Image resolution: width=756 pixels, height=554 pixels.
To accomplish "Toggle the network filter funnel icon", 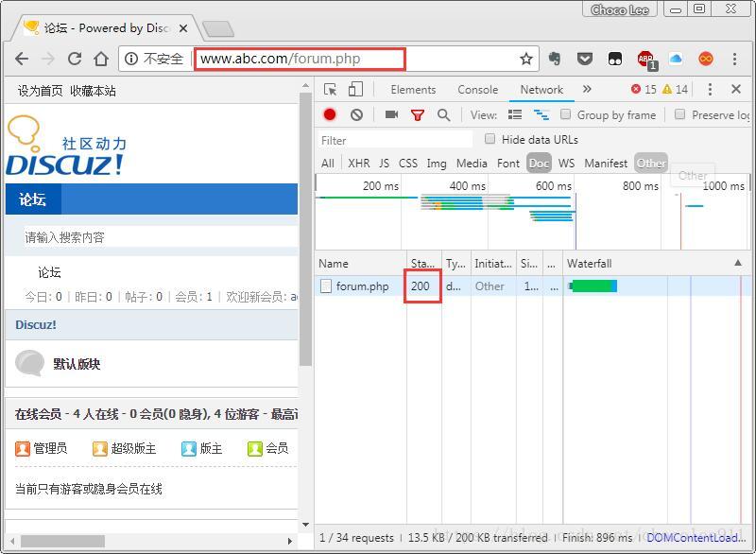I will coord(418,114).
